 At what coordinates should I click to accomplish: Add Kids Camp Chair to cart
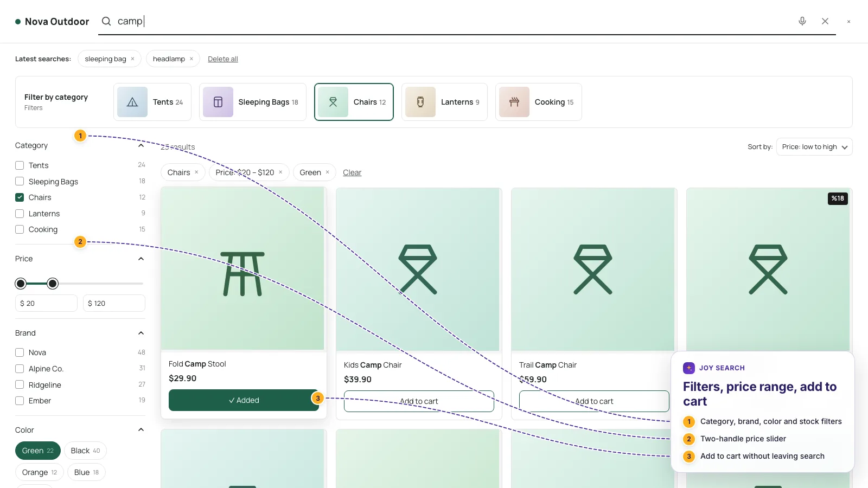[x=419, y=401]
